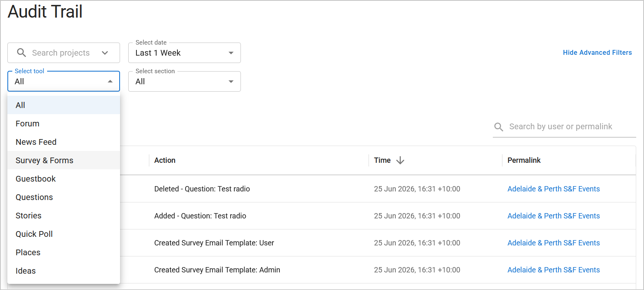Choose Stories from the tool list
Screen dimensions: 644x290
63,216
